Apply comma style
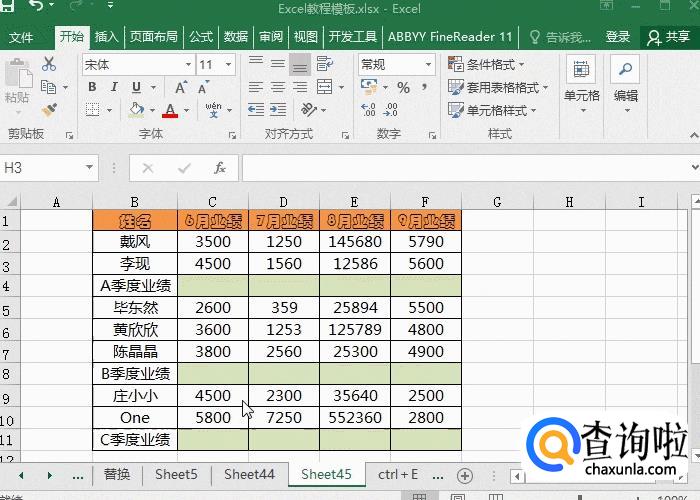This screenshot has width=700, height=500. click(424, 87)
